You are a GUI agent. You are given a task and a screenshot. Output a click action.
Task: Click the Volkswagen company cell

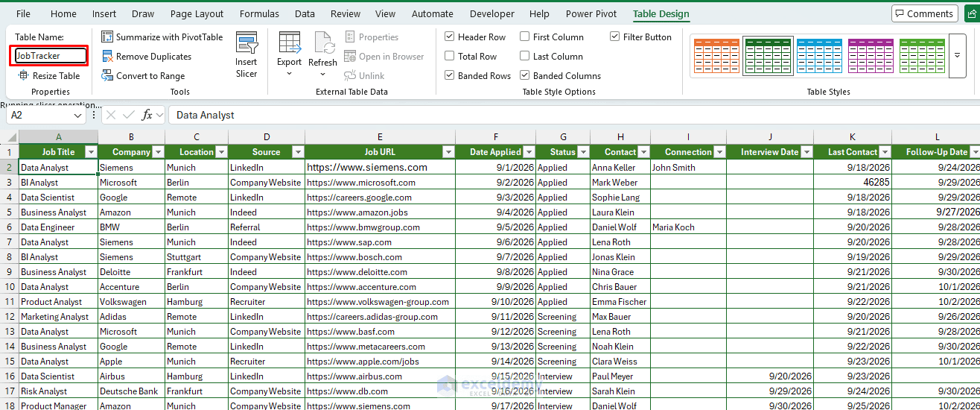131,302
